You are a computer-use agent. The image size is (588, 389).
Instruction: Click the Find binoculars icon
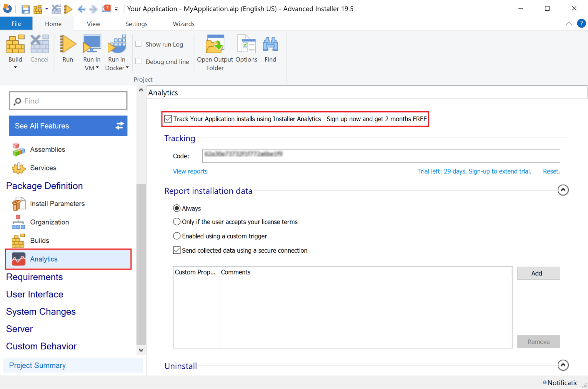pos(270,44)
